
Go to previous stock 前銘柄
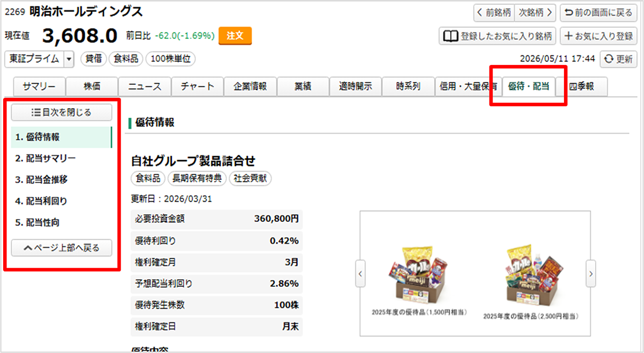tap(494, 12)
